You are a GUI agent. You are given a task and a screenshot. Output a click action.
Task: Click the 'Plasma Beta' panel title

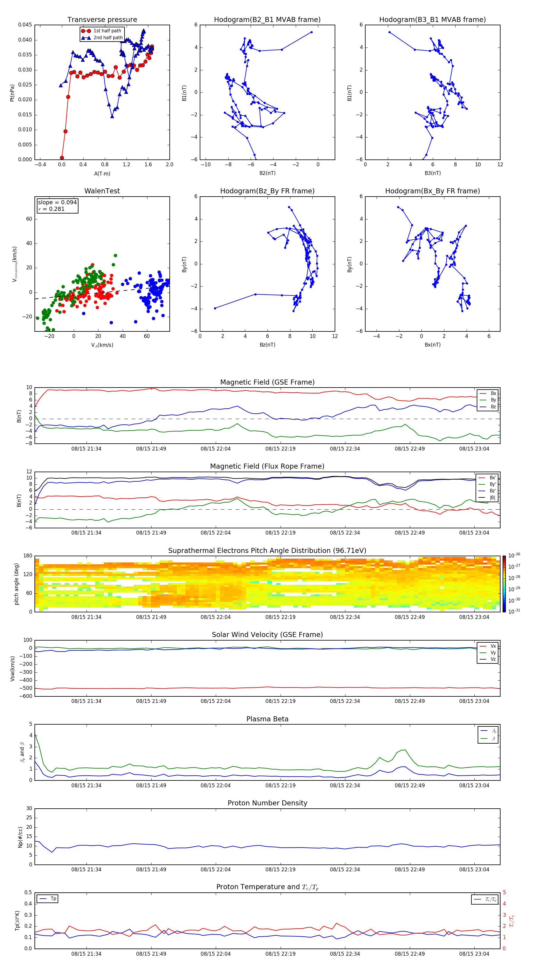point(267,719)
